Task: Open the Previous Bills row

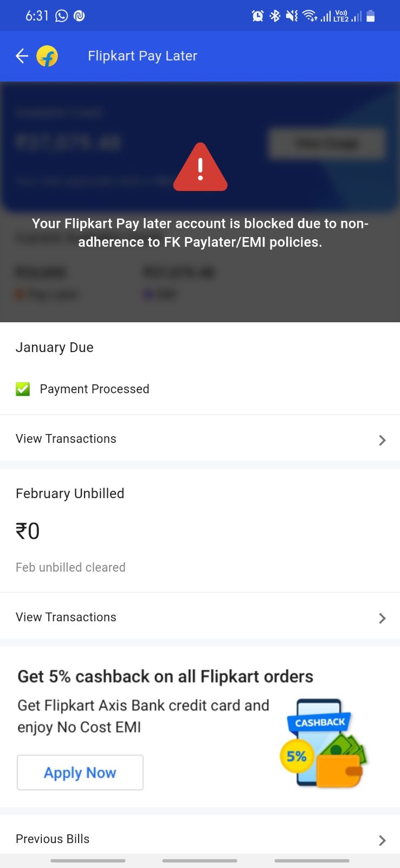Action: tap(53, 839)
